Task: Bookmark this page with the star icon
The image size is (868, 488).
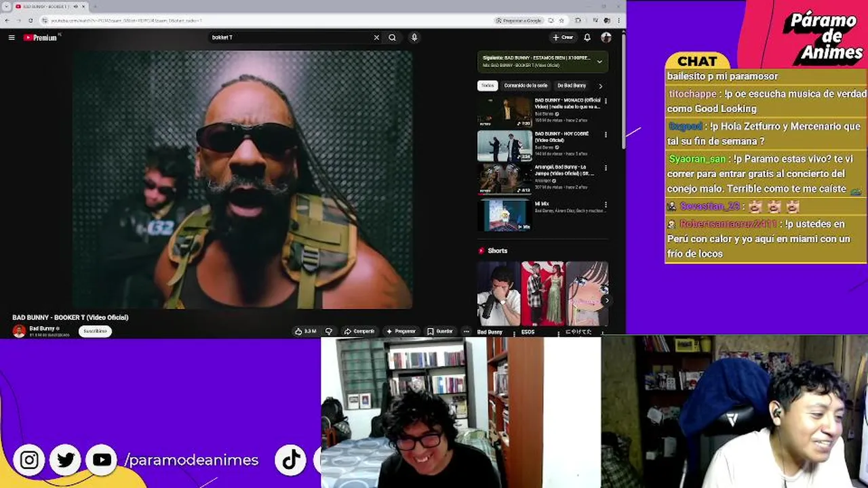Action: pos(561,20)
